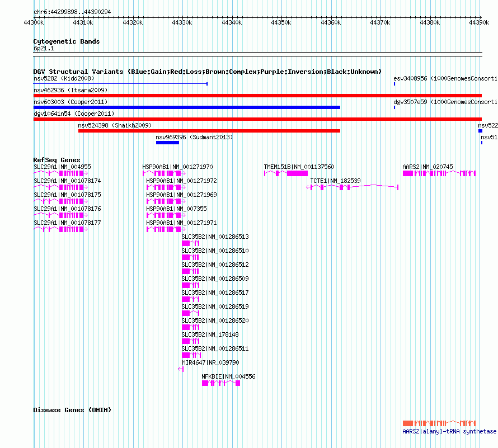Select SLC35B2|NM_001286510 transcript glyph

click(190, 257)
